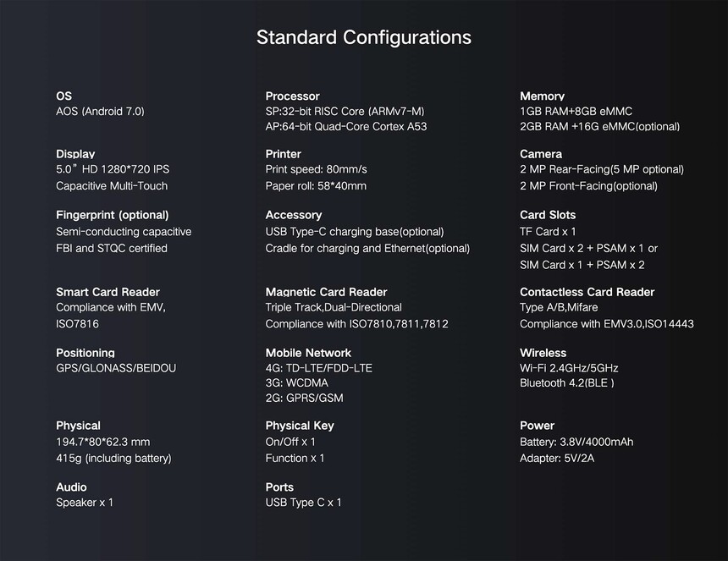The width and height of the screenshot is (728, 561).
Task: Click the Display section heading
Action: pos(75,154)
